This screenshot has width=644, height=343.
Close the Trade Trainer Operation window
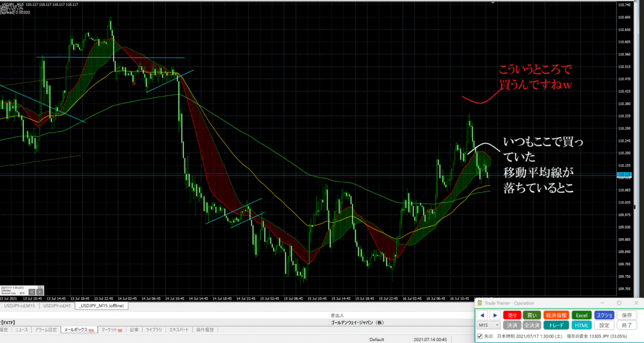[635, 303]
